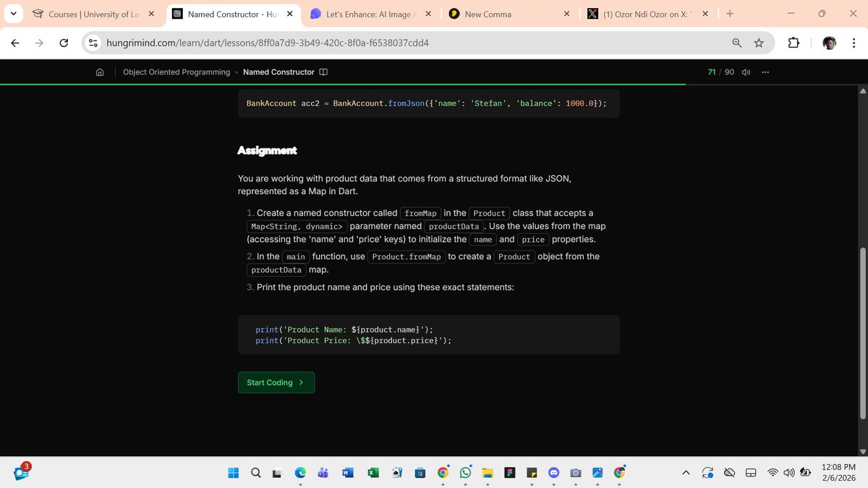Open Microsoft Store from taskbar
The width and height of the screenshot is (868, 488).
(419, 473)
